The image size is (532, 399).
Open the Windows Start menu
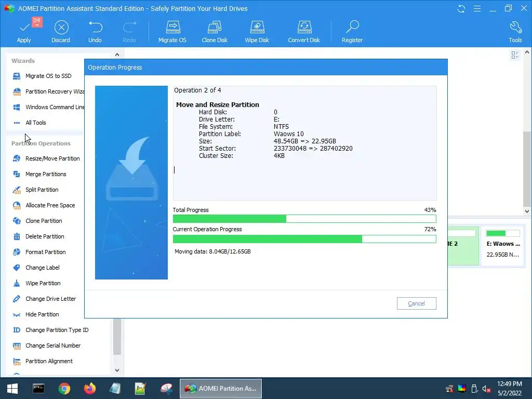[12, 389]
